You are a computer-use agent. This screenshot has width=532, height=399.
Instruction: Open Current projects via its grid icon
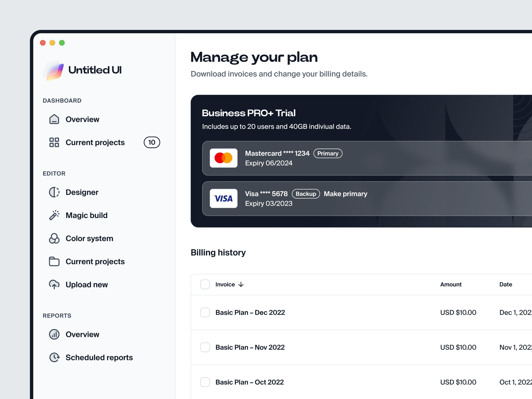(54, 142)
